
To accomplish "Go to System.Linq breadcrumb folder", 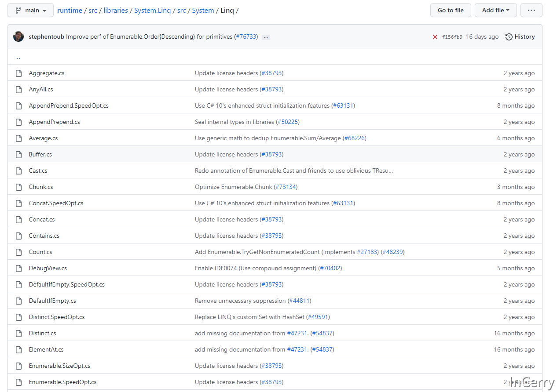I will [x=152, y=11].
